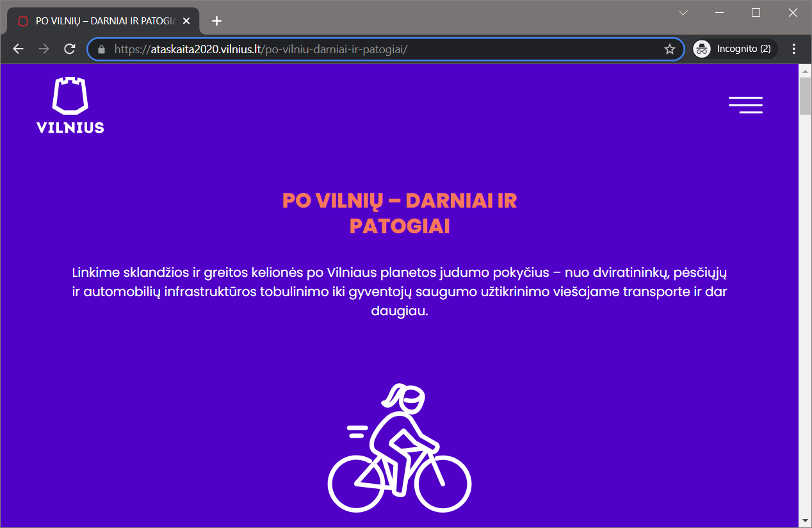Click the Incognito (2) indicator
The width and height of the screenshot is (812, 528).
click(735, 49)
